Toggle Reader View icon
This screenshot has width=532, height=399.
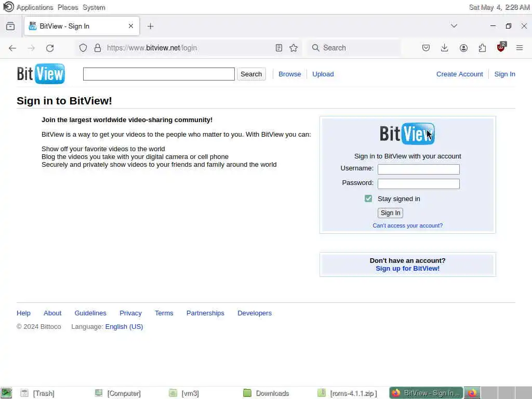click(x=279, y=48)
